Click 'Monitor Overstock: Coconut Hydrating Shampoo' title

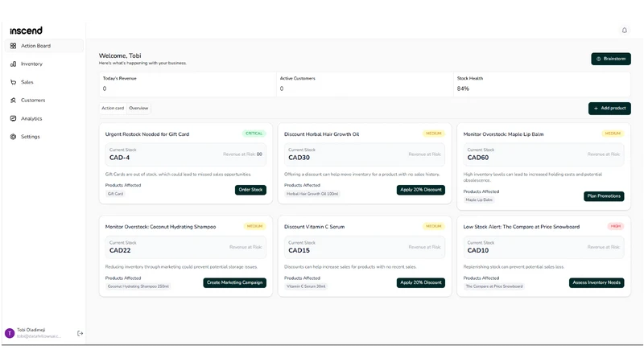tap(160, 227)
